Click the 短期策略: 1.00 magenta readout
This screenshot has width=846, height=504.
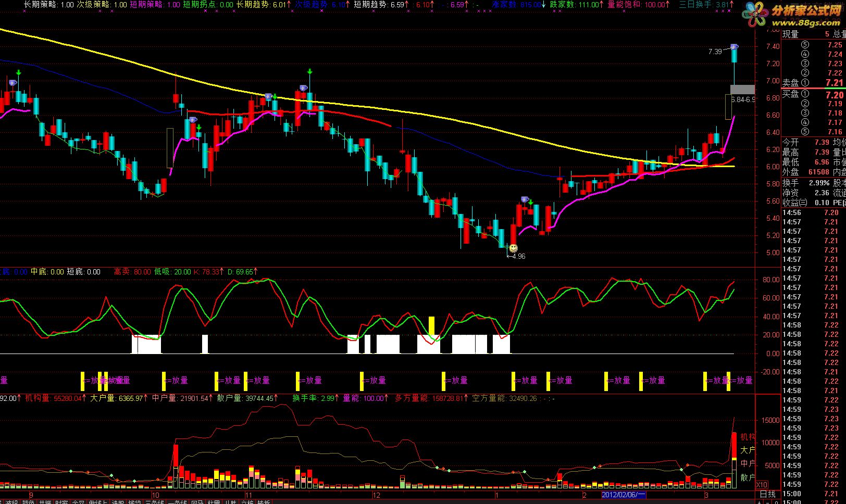155,5
